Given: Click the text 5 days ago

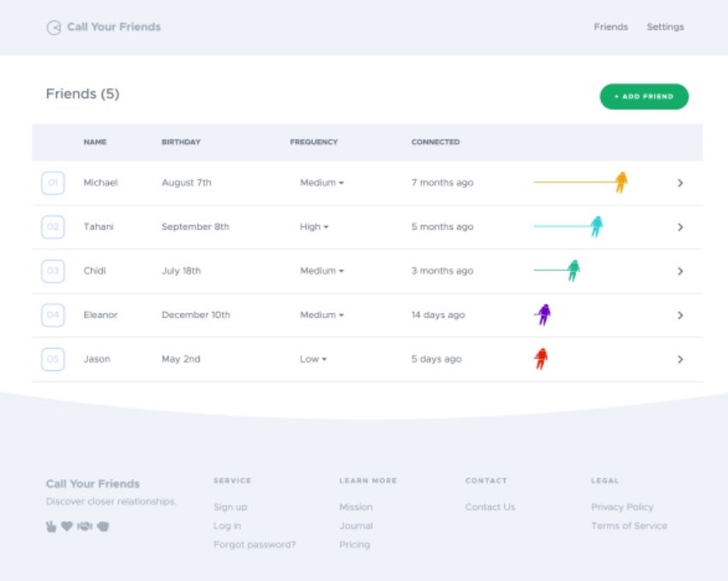Looking at the screenshot, I should point(436,359).
